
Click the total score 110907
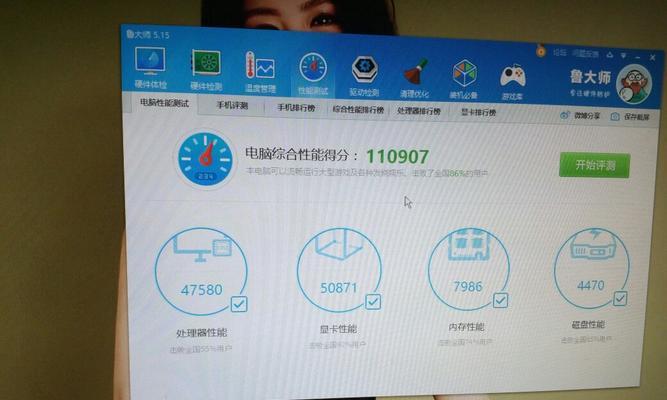[397, 157]
